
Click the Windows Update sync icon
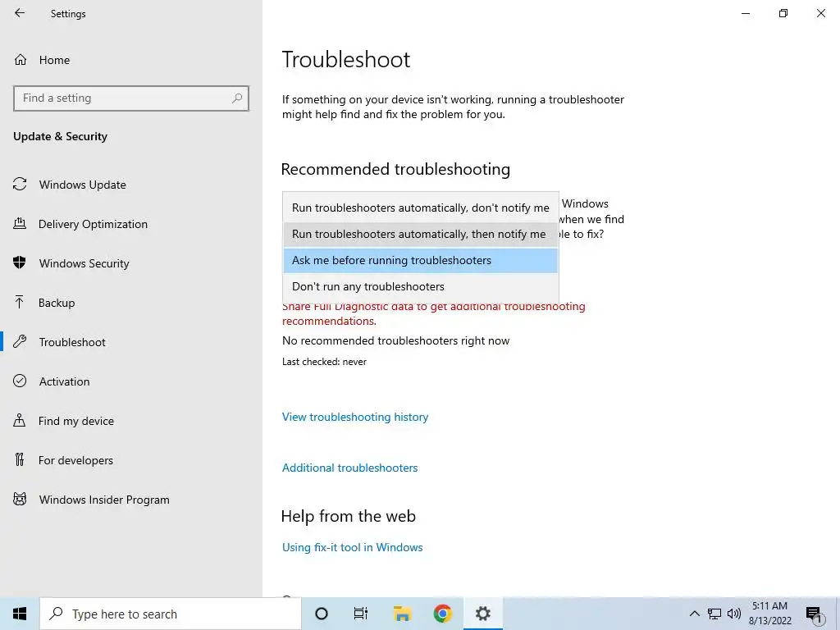click(20, 185)
